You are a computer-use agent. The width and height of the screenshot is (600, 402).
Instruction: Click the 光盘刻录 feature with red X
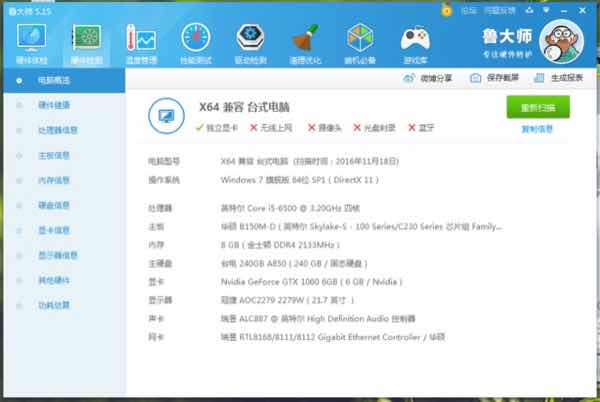pos(374,128)
